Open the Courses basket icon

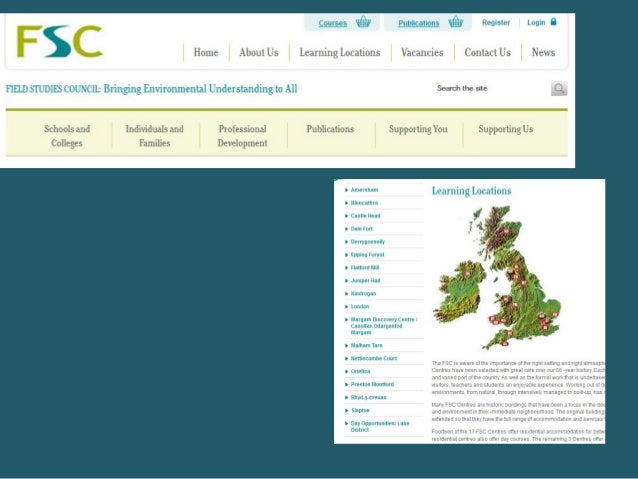363,22
